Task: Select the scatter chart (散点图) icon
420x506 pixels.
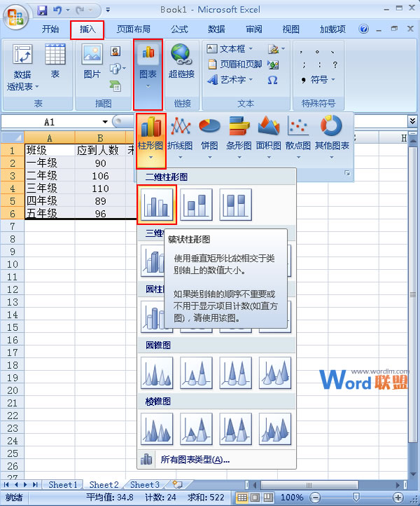Action: point(298,134)
